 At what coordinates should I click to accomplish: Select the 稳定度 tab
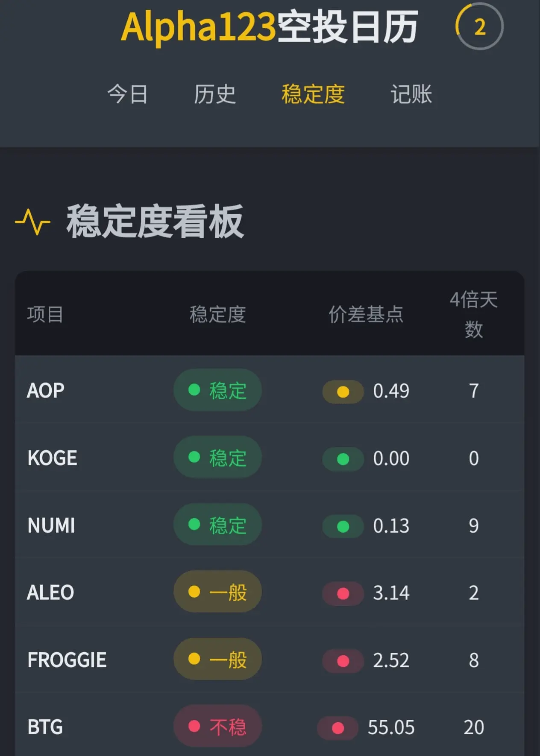coord(313,94)
